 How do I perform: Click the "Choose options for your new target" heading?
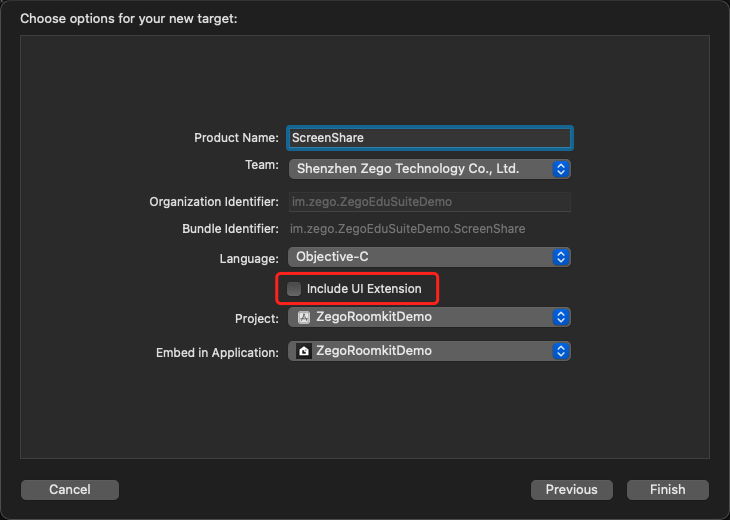tap(129, 18)
